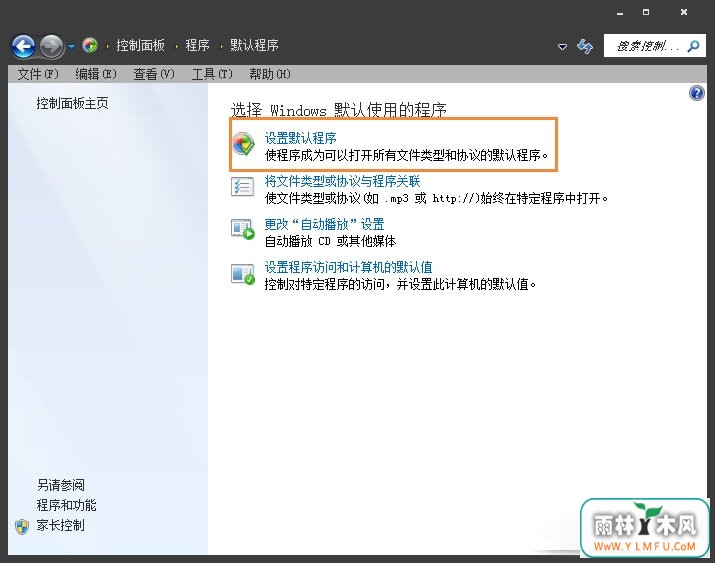The image size is (715, 563).
Task: Click the 使文件类型或协议(如 .mp3 description text
Action: (x=436, y=198)
